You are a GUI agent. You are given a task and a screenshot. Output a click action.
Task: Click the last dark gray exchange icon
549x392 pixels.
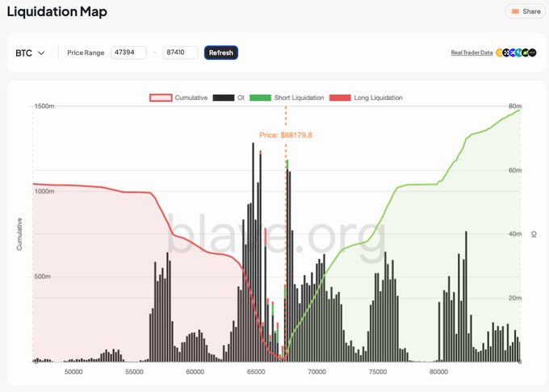532,52
